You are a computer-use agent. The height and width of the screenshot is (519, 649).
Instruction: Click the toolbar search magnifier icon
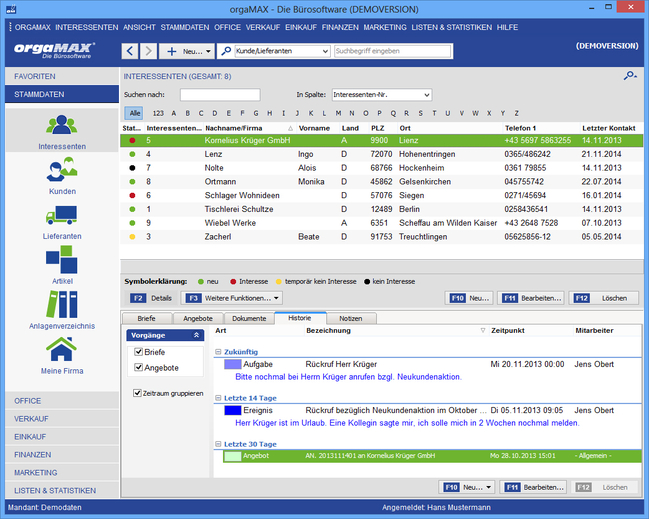pyautogui.click(x=226, y=51)
